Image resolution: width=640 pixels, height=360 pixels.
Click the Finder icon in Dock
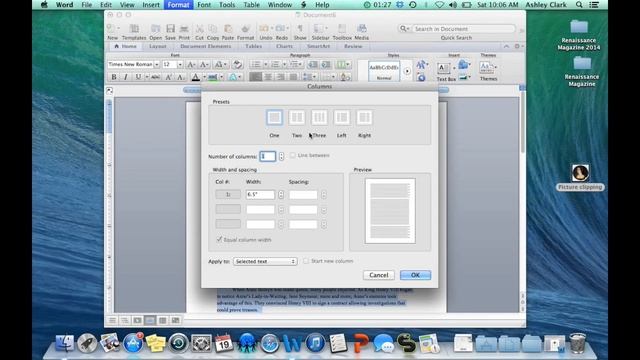65,342
